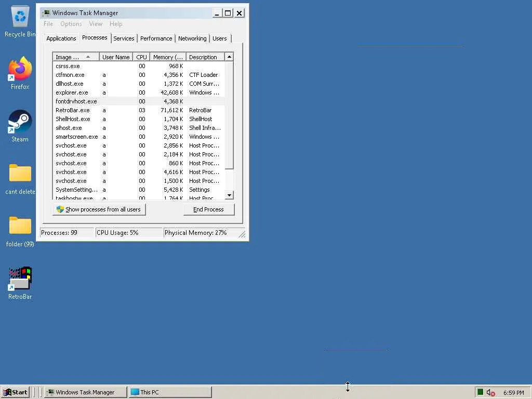Select the RetroBar.exe process
This screenshot has width=532, height=399.
tap(139, 110)
